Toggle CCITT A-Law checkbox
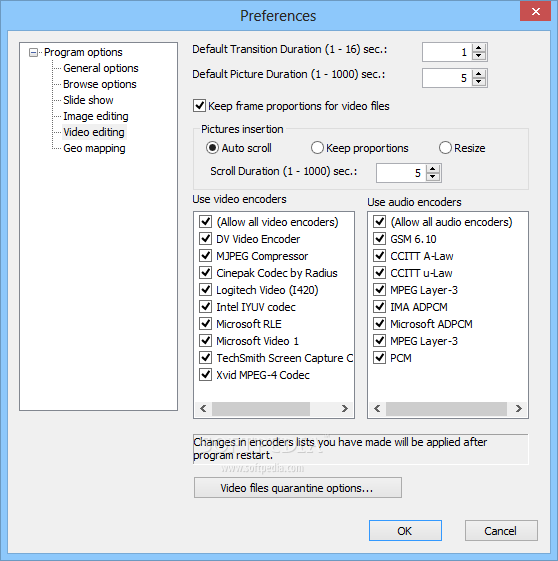 pos(379,256)
